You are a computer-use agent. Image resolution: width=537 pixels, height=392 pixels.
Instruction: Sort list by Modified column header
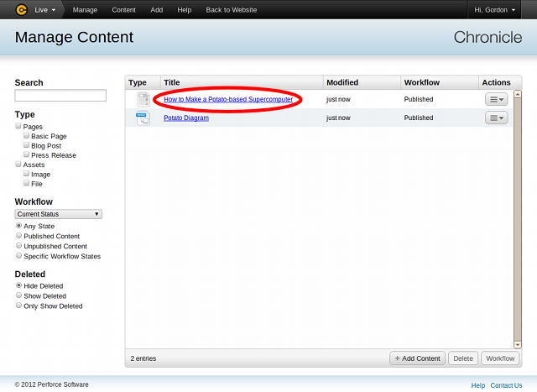tap(342, 82)
